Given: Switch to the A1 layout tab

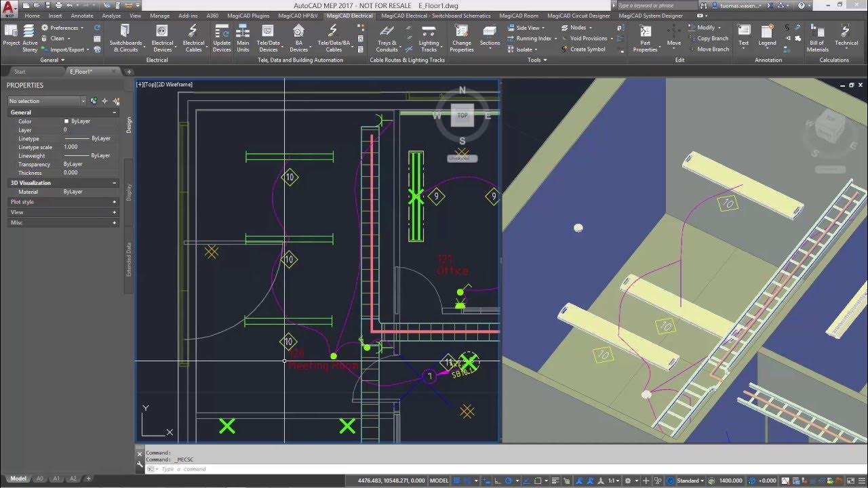Looking at the screenshot, I should [56, 479].
